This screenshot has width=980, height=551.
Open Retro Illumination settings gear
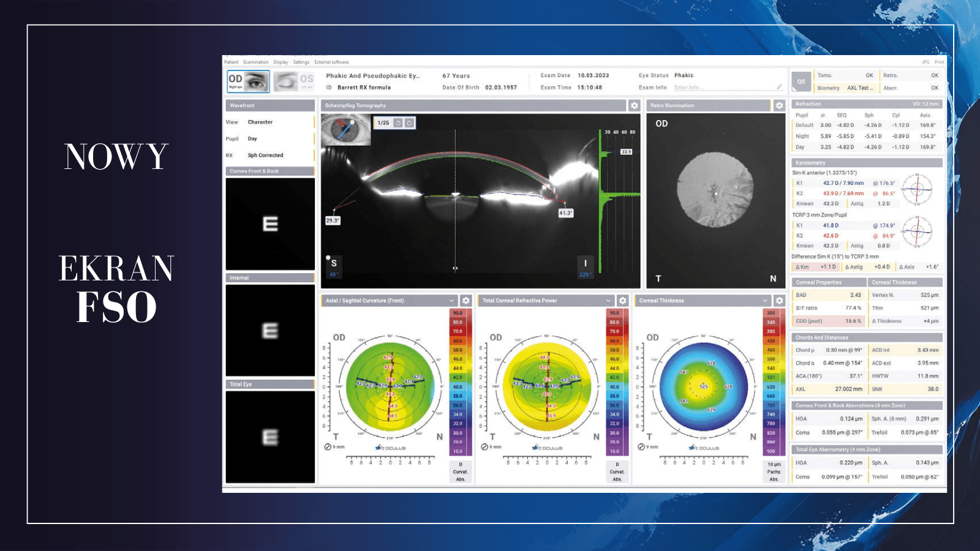(779, 105)
